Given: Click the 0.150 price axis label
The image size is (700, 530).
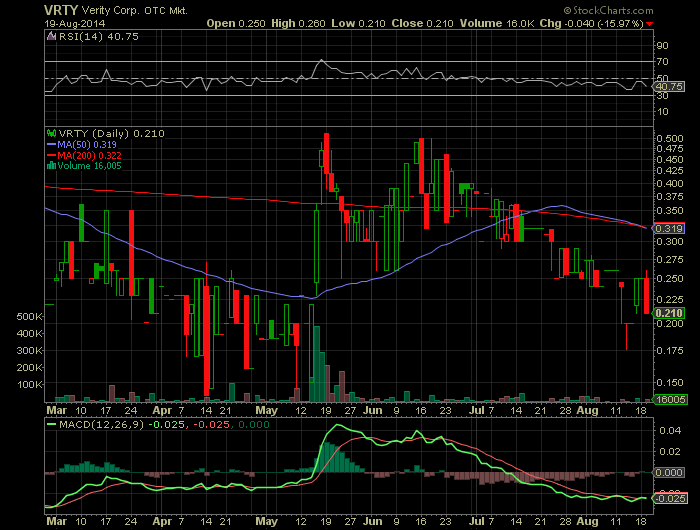Looking at the screenshot, I should [x=670, y=383].
